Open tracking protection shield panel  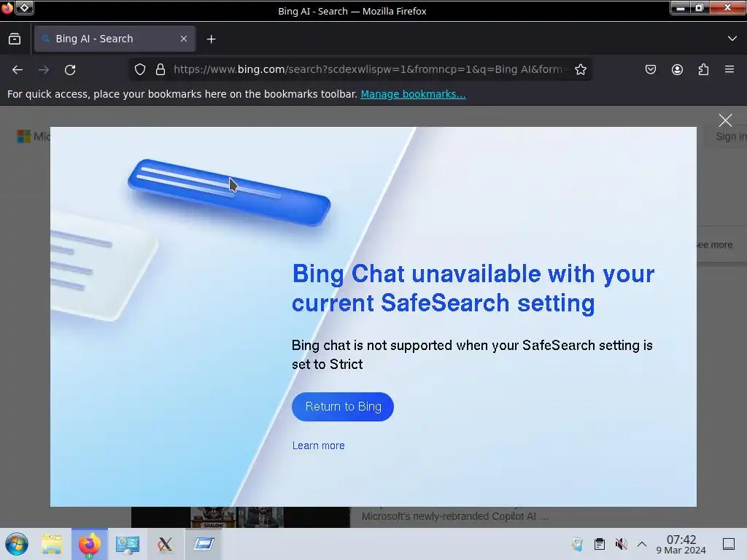click(x=139, y=69)
